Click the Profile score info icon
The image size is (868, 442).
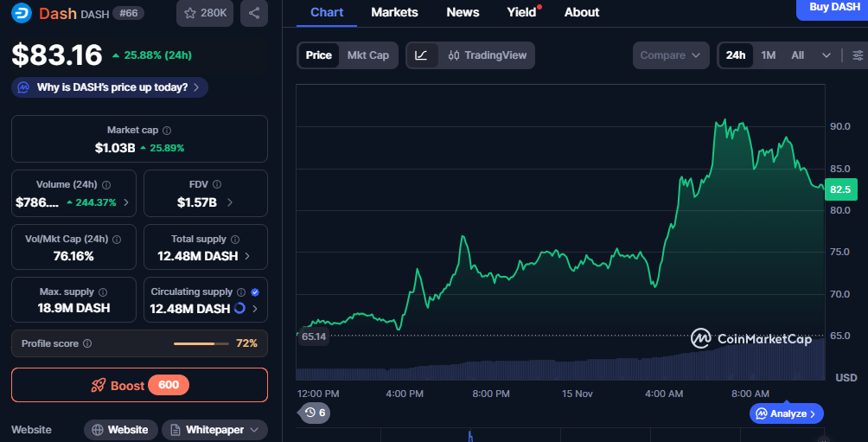[x=87, y=343]
